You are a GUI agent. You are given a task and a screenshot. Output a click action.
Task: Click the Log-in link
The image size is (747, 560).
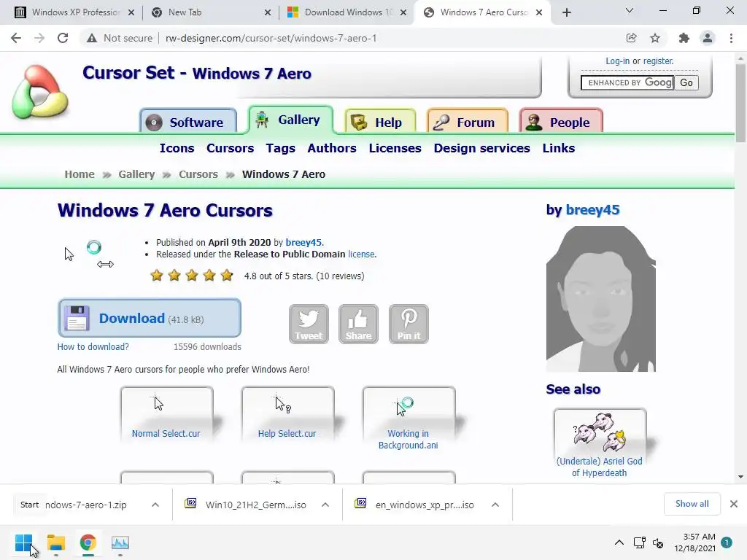617,61
